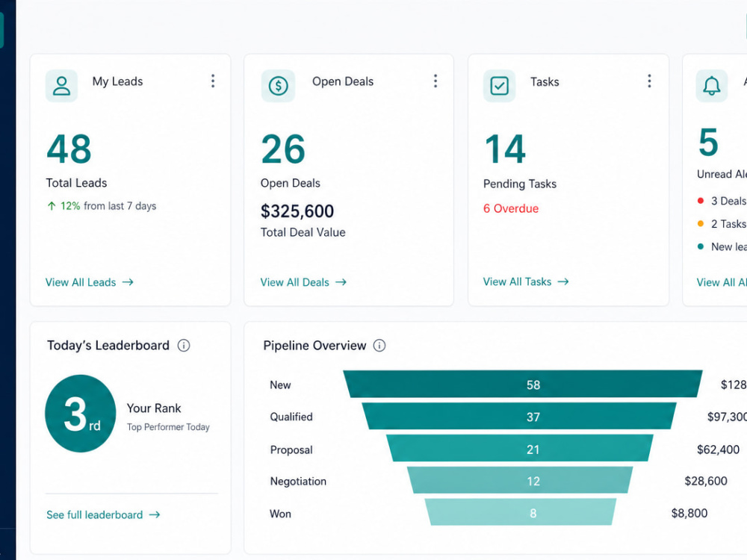Click the green up arrow beside 12%
The image size is (747, 560).
[52, 206]
